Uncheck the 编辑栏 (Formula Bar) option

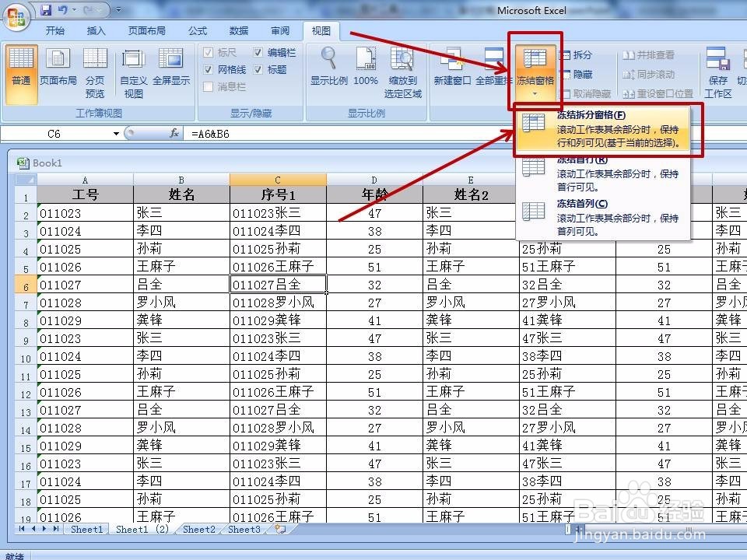pos(259,52)
